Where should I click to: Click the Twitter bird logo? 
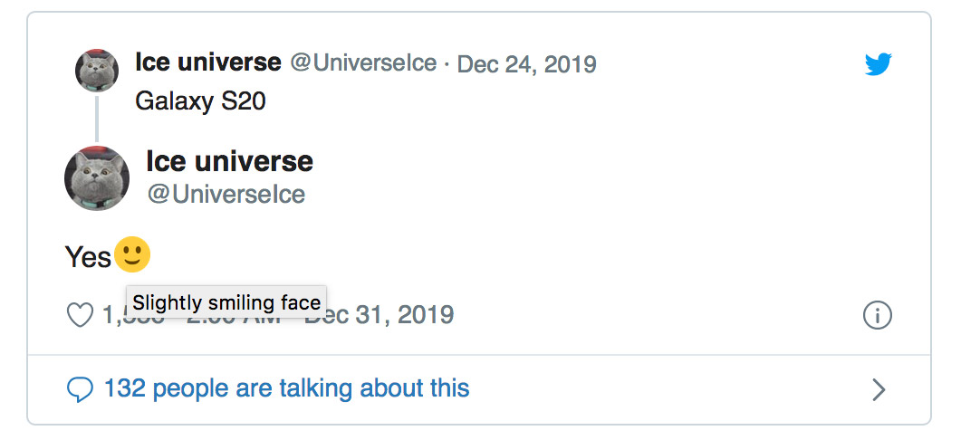coord(878,63)
